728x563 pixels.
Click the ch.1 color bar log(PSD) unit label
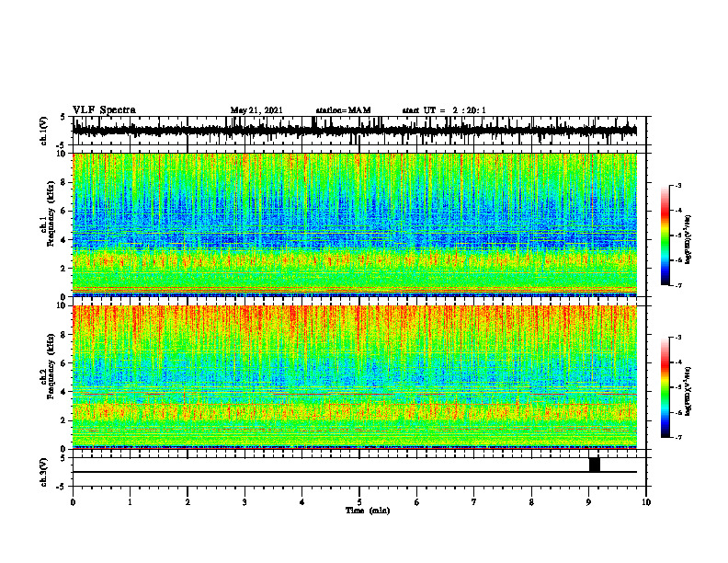[688, 239]
